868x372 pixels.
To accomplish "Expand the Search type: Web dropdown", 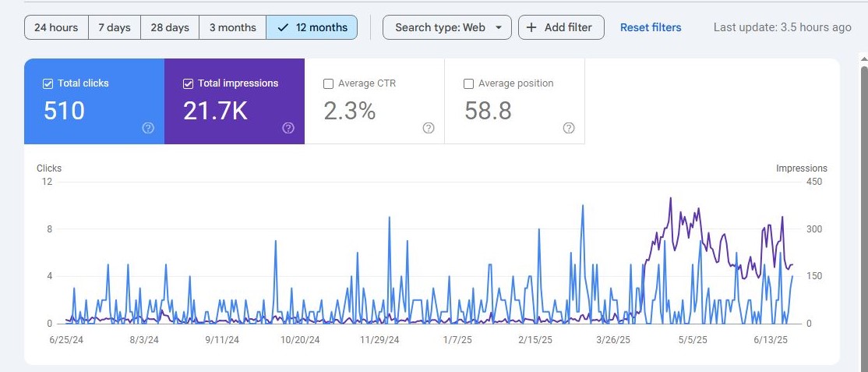I will click(446, 27).
